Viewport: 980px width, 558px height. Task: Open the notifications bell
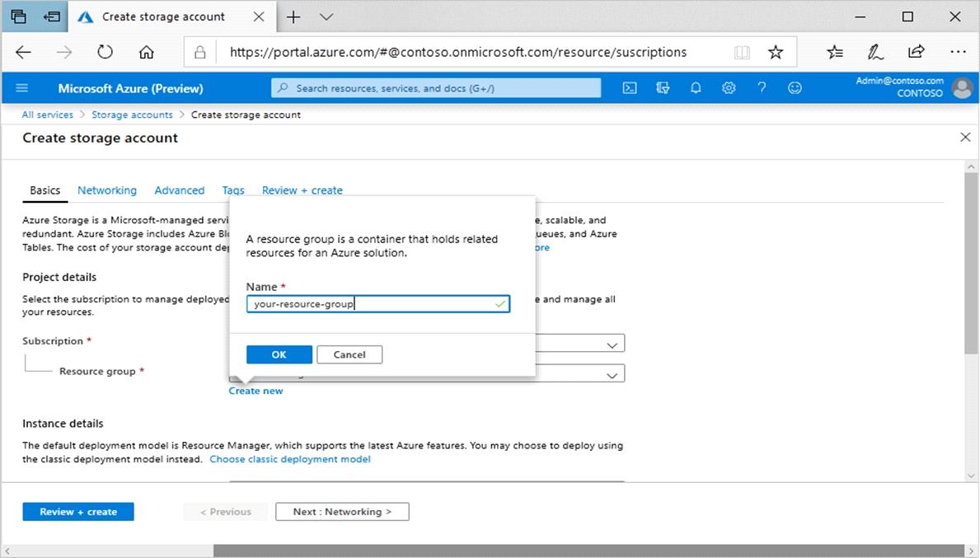tap(696, 88)
